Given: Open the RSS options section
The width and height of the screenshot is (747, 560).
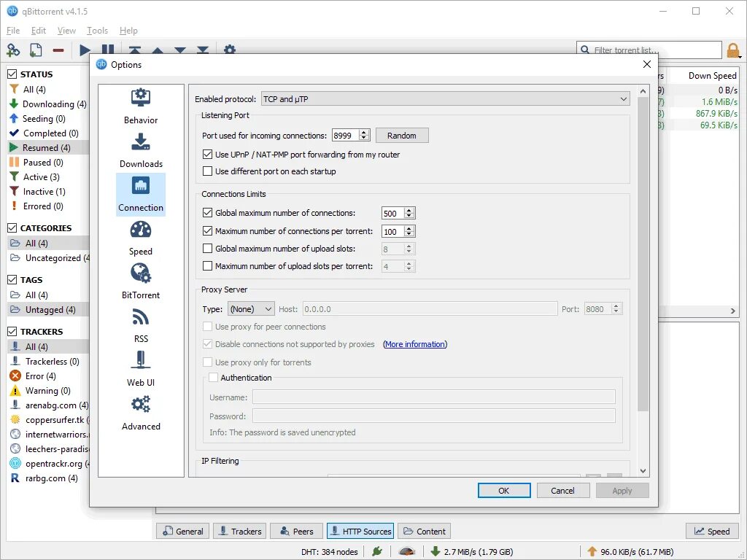Looking at the screenshot, I should (141, 326).
